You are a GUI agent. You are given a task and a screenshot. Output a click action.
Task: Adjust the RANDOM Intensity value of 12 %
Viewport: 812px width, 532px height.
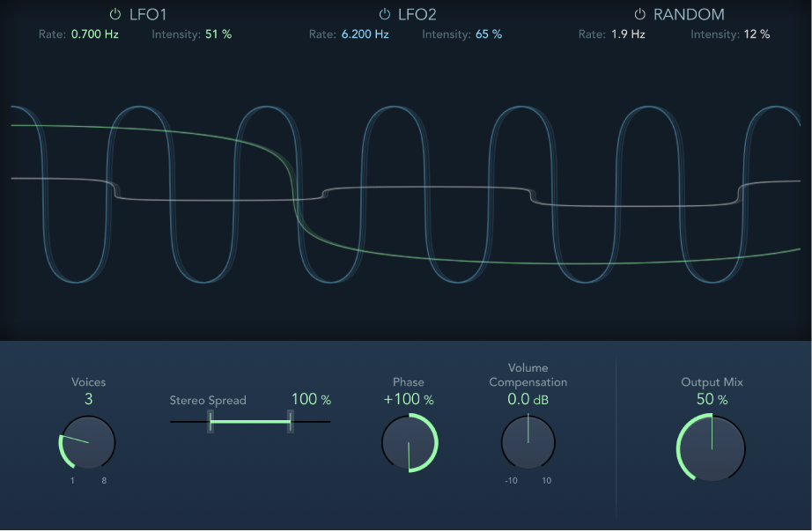759,35
